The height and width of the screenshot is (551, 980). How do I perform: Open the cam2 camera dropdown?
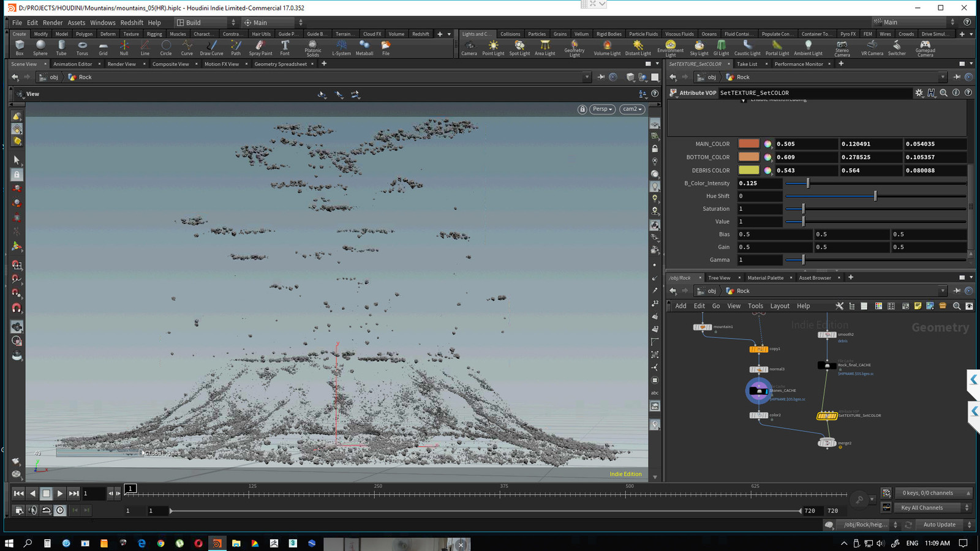click(632, 109)
